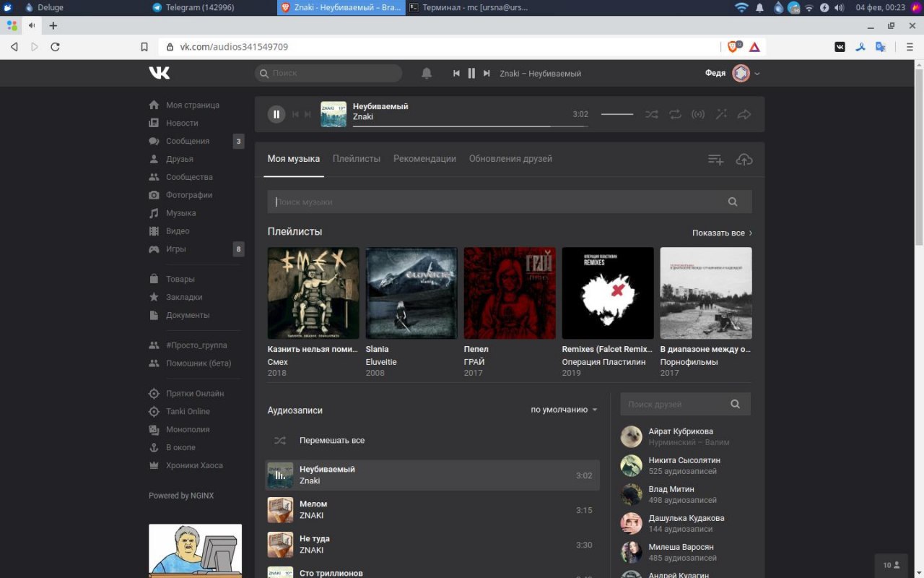The width and height of the screenshot is (924, 578).
Task: Toggle broadcasting music to status
Action: point(698,114)
